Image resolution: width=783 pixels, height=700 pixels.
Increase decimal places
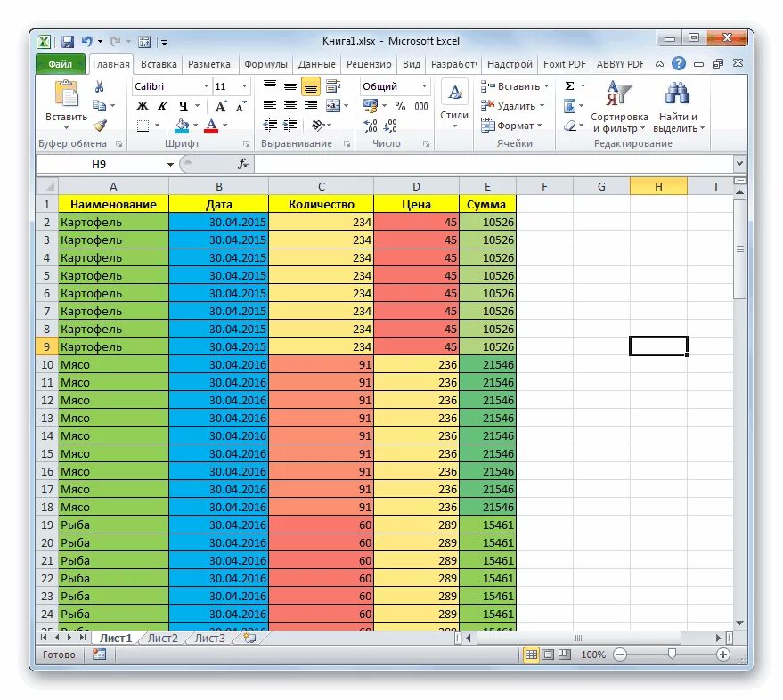click(371, 126)
